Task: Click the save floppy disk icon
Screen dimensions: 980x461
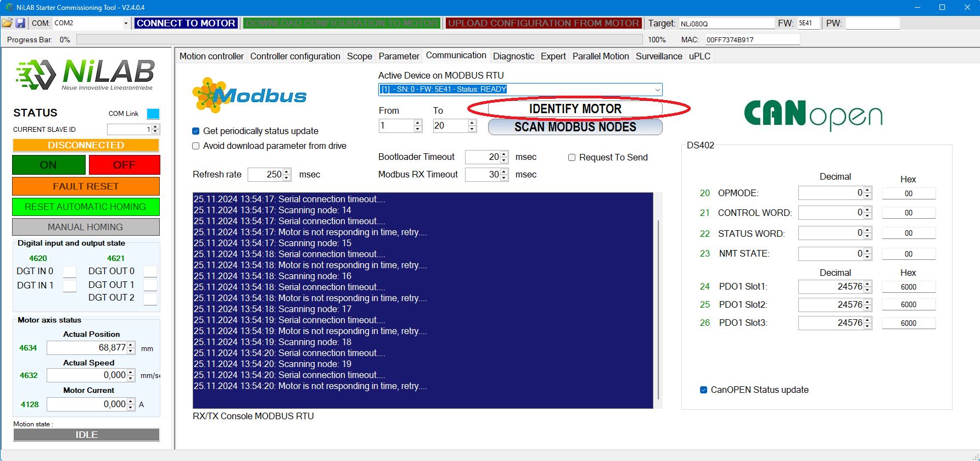Action: point(20,23)
